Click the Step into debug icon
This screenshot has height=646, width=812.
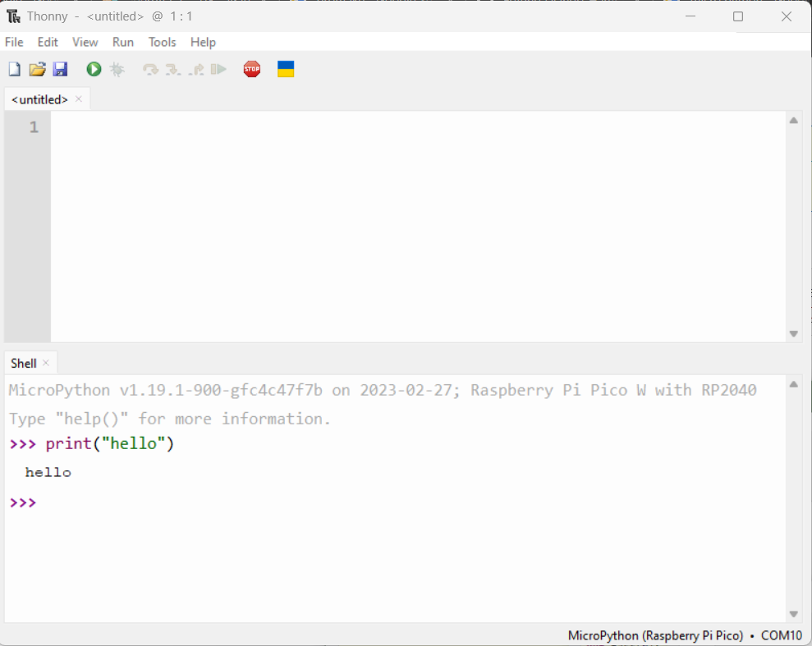coord(173,69)
